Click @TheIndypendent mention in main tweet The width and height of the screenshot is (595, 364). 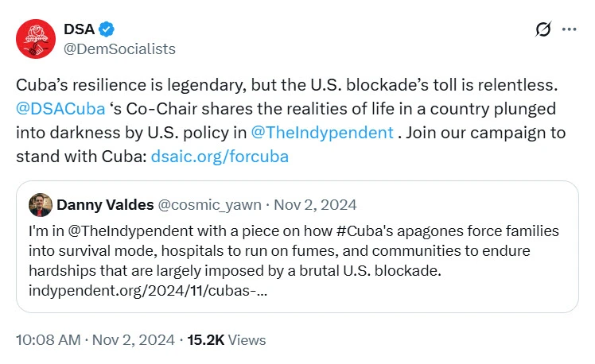321,132
